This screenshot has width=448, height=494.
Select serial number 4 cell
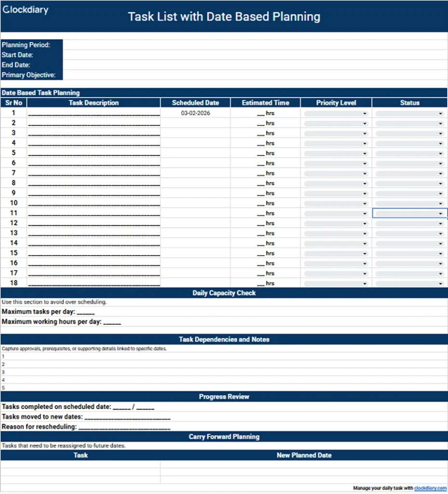[14, 143]
